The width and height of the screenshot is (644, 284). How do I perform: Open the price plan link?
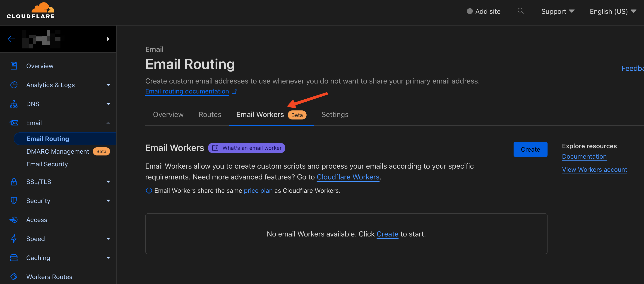click(258, 191)
